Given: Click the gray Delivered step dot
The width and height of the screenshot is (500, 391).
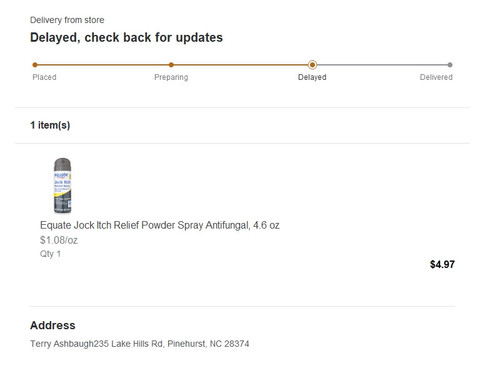Looking at the screenshot, I should pos(450,65).
